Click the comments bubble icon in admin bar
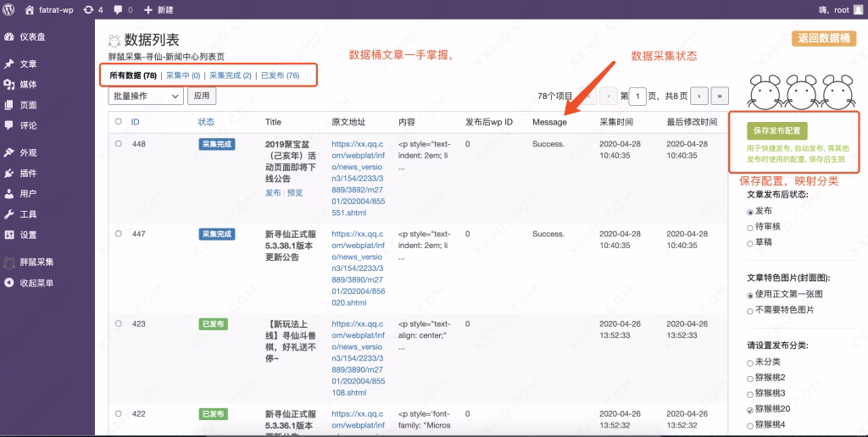The image size is (868, 437). pos(121,9)
